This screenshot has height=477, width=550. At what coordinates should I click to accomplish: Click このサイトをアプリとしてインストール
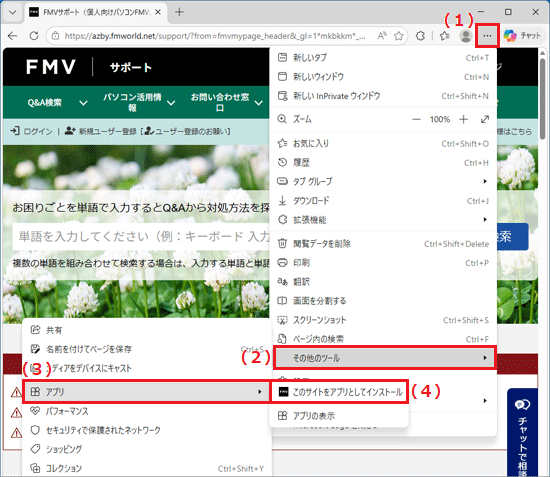point(340,391)
